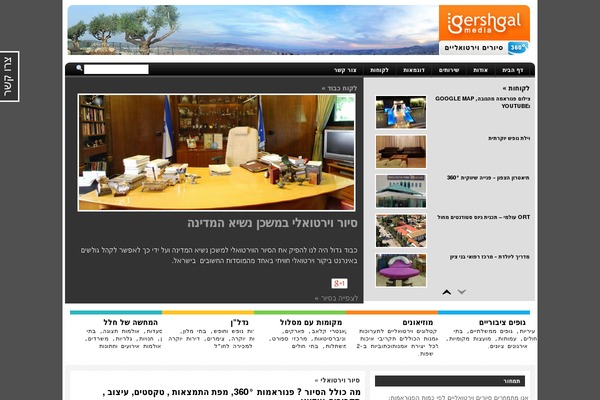Click the תמחור panel header
The width and height of the screenshot is (600, 400).
[x=450, y=381]
